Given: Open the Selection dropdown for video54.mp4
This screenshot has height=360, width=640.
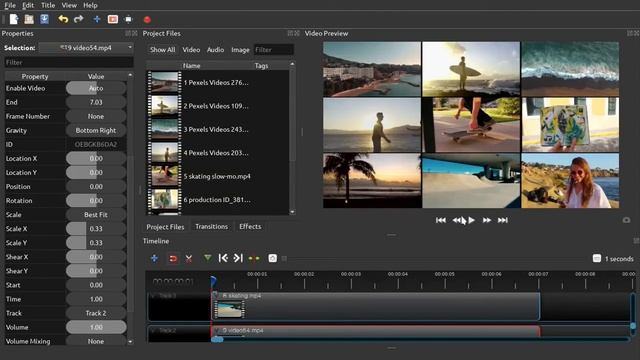Looking at the screenshot, I should (x=86, y=48).
